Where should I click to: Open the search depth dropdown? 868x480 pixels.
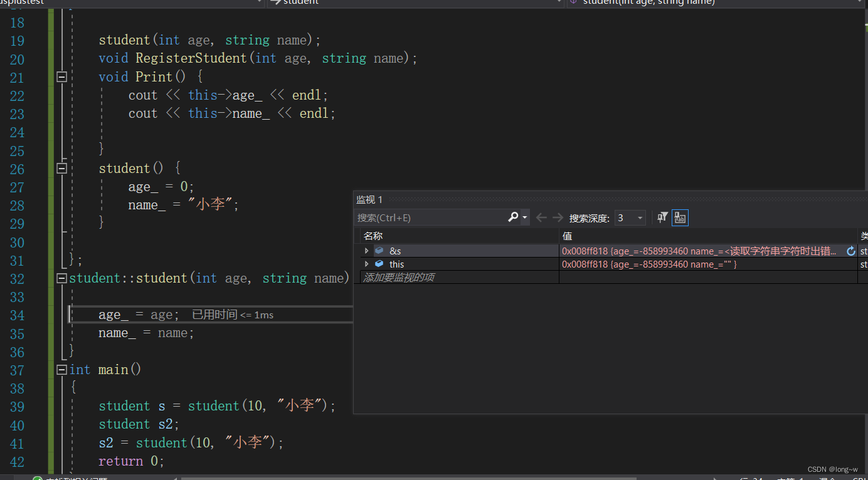tap(640, 218)
